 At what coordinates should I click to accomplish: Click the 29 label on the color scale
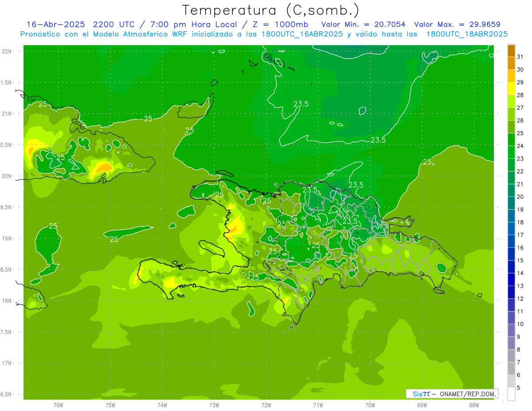click(x=520, y=82)
